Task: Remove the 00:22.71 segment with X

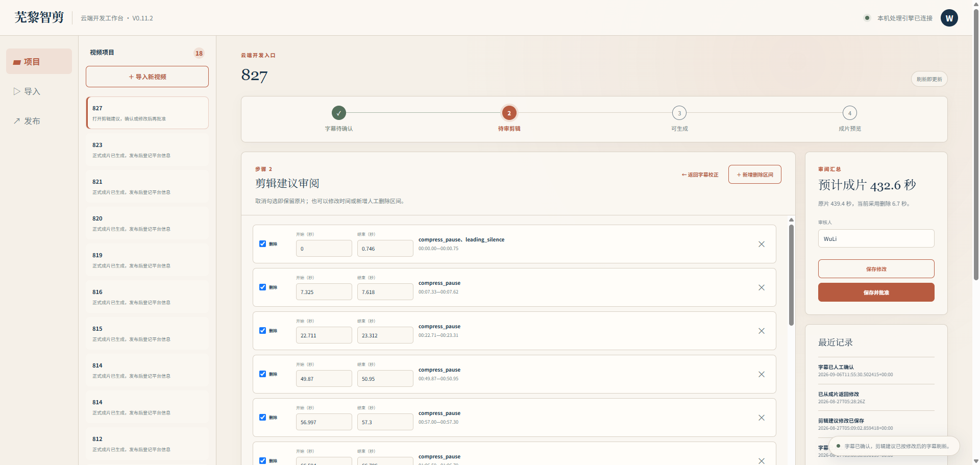Action: 761,331
